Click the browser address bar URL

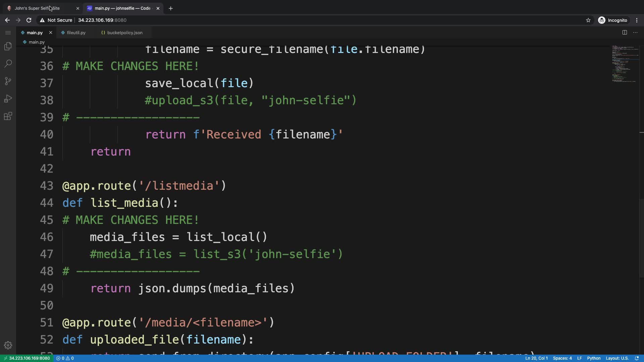pyautogui.click(x=102, y=20)
